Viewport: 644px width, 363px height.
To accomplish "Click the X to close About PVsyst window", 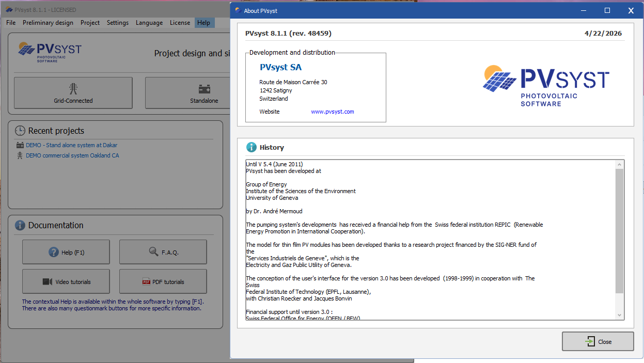I will (631, 10).
